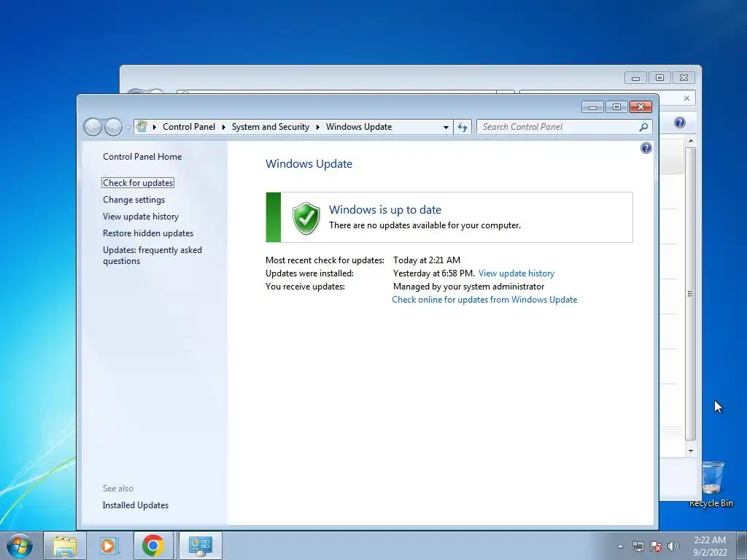747x560 pixels.
Task: Click the network tray icon
Action: pos(638,546)
